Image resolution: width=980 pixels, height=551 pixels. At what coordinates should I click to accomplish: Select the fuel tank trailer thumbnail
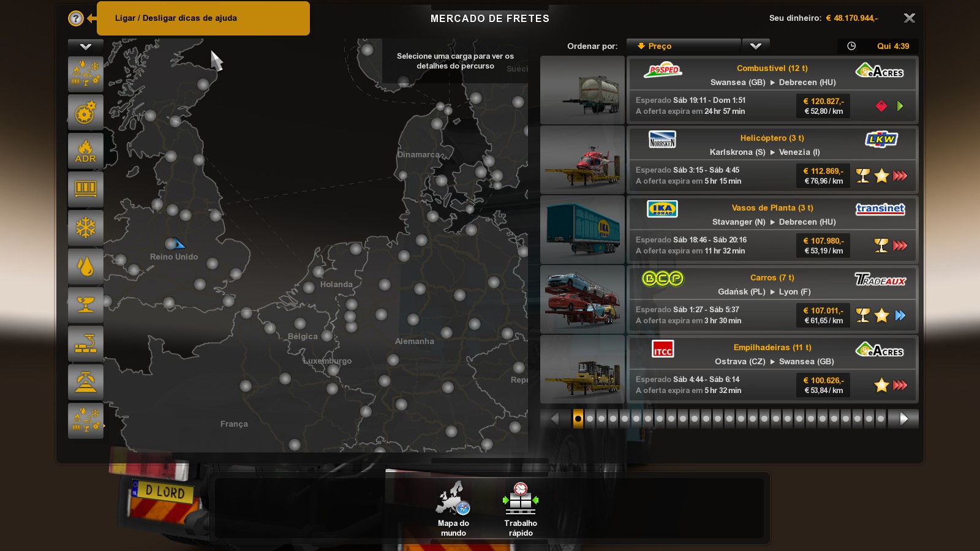pos(582,90)
